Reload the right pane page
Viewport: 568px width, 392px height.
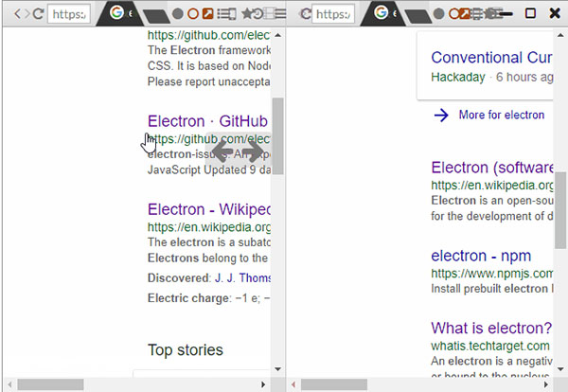click(306, 14)
